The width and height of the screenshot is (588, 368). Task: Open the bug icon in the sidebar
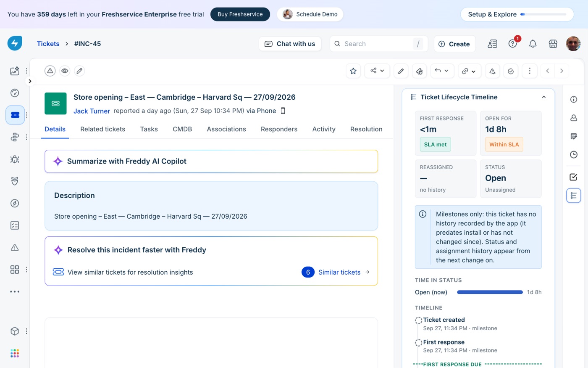click(15, 159)
